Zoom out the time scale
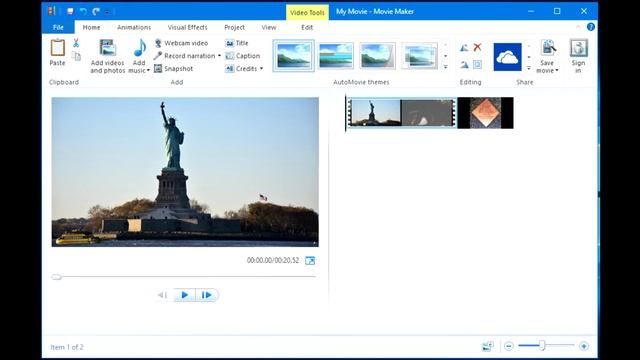The image size is (640, 360). 509,346
